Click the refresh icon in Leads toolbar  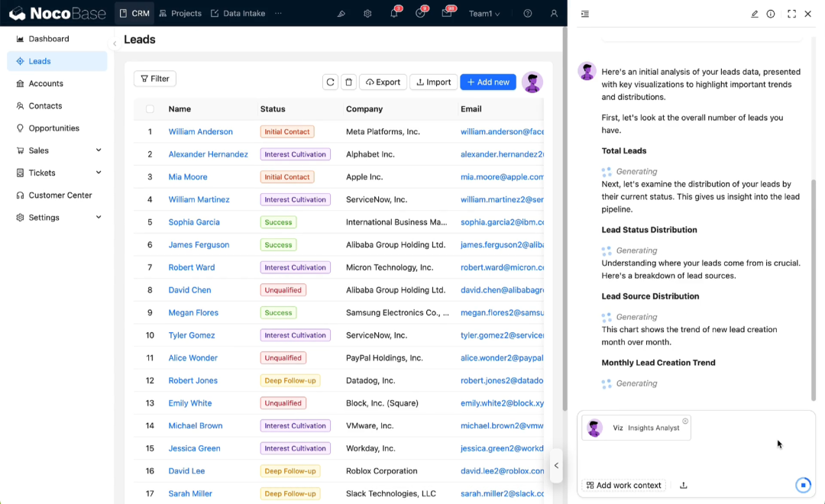click(x=330, y=82)
